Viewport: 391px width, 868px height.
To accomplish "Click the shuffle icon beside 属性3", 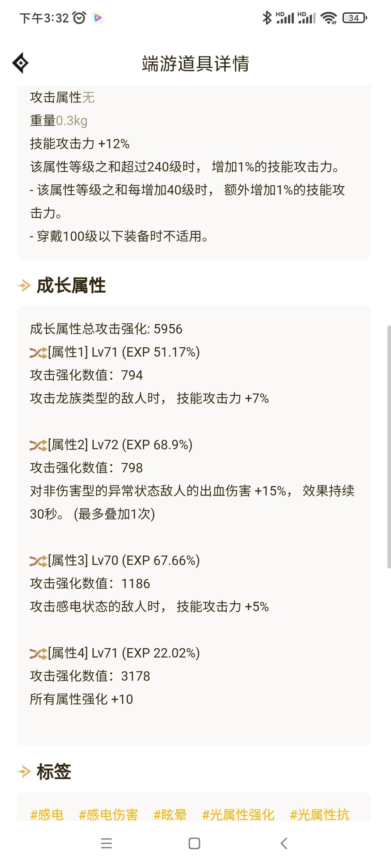I will [x=38, y=561].
